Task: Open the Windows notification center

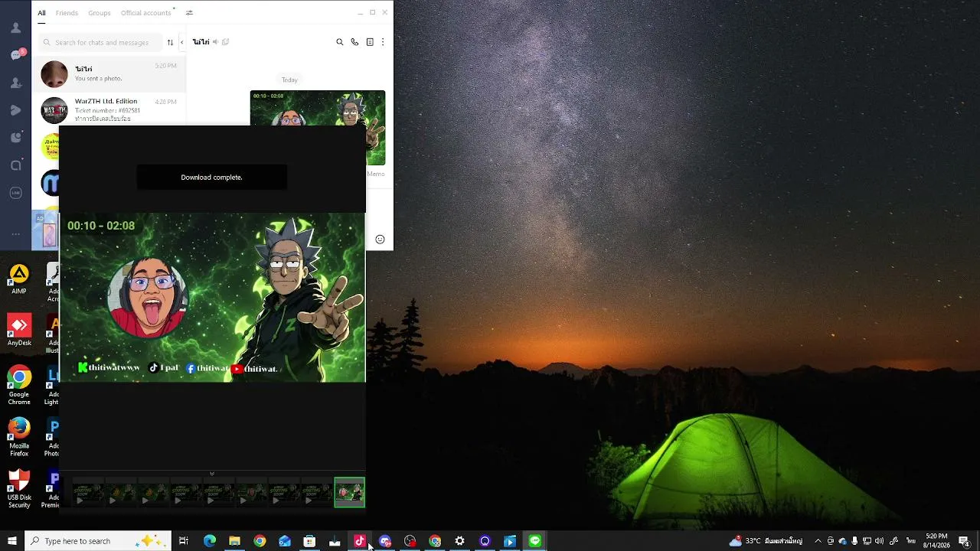Action: point(964,541)
